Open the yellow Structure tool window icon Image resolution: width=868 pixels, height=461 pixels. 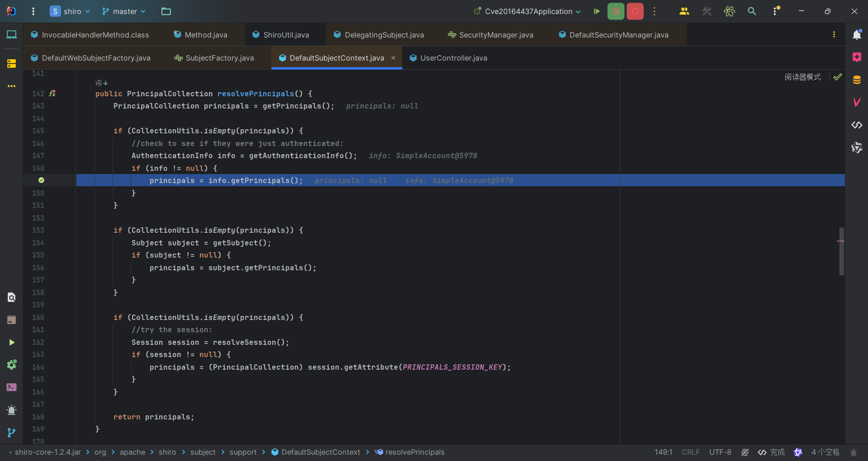(x=11, y=64)
